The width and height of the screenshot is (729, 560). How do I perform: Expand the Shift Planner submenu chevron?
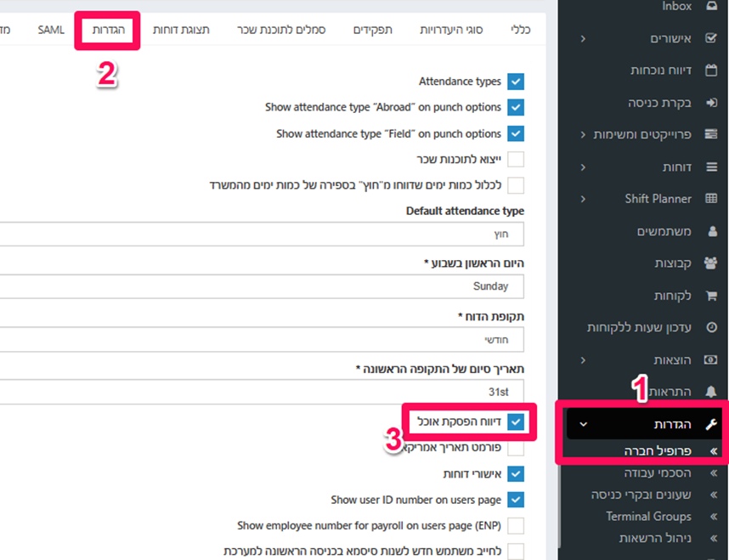(x=583, y=199)
